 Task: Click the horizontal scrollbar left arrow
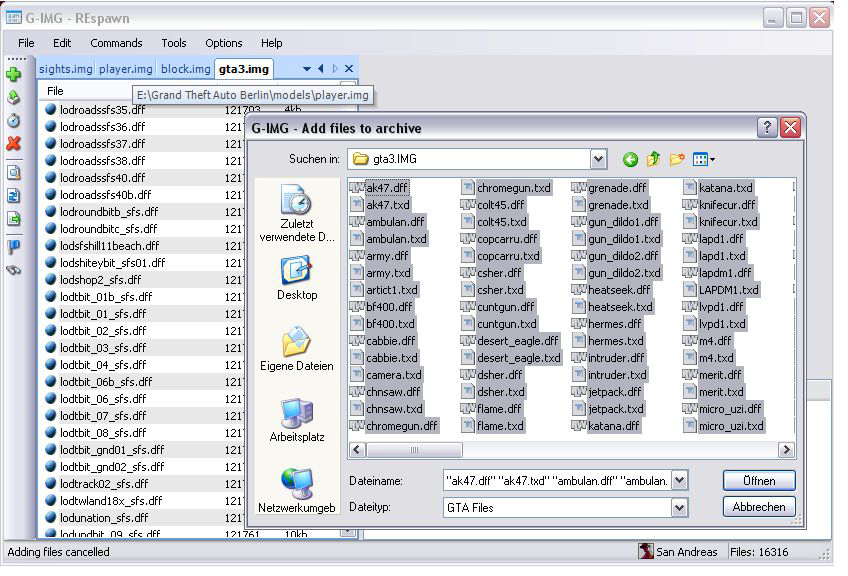[357, 449]
